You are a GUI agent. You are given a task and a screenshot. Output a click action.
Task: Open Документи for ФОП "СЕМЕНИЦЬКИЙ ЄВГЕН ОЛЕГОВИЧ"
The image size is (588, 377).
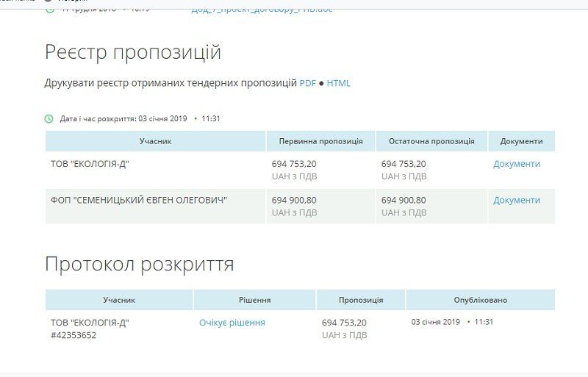point(517,201)
